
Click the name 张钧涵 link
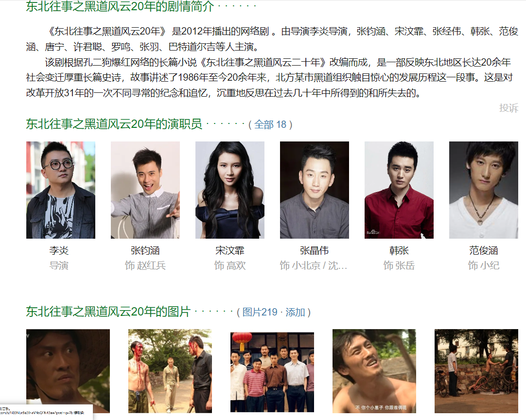(x=145, y=251)
